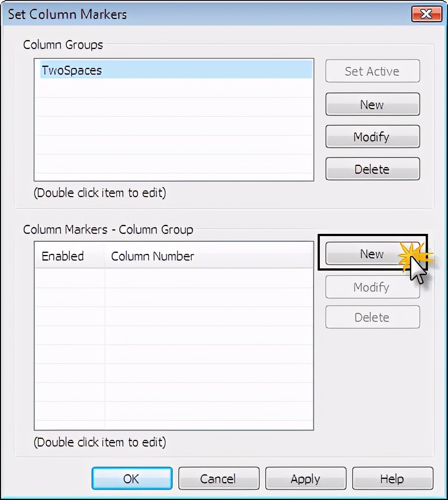Screen dimensions: 448x500
Task: Confirm with the OK button
Action: tap(132, 478)
